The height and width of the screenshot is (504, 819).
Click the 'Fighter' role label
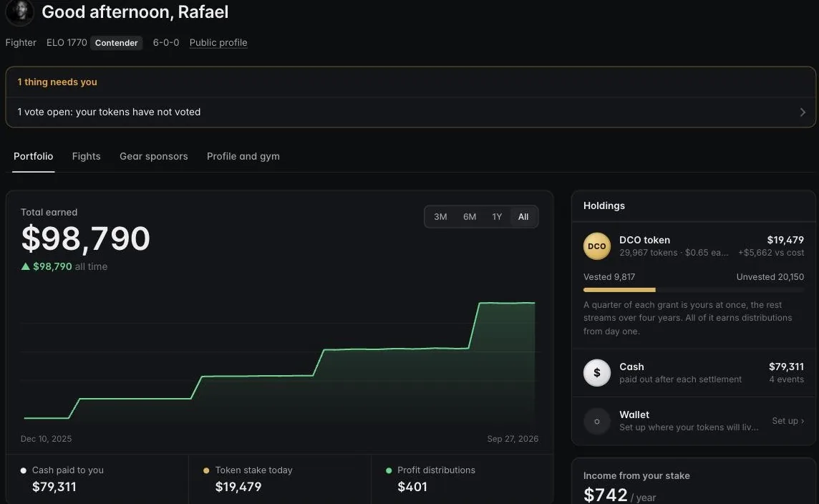[x=21, y=43]
